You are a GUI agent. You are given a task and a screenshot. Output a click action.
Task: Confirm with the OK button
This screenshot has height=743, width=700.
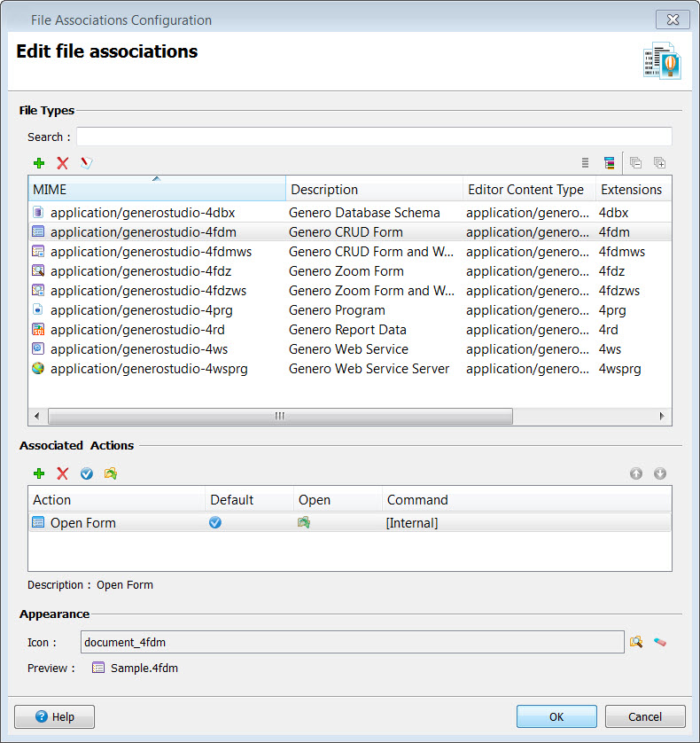556,716
